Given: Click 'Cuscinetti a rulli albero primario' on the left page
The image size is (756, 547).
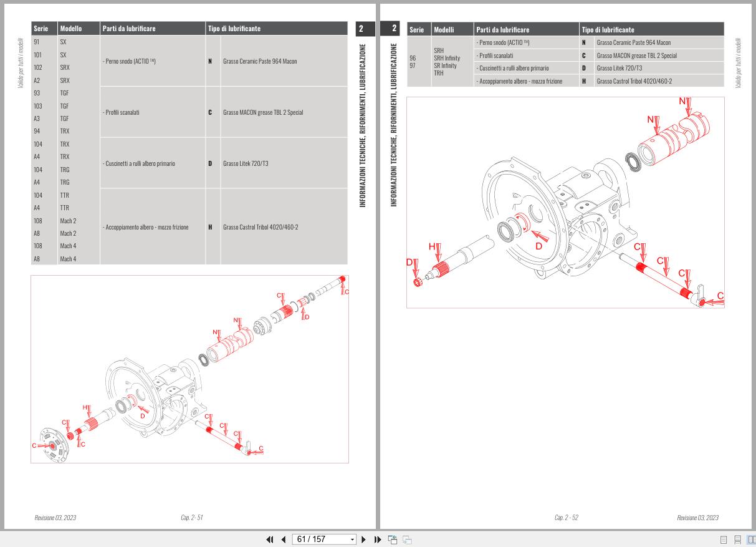Looking at the screenshot, I should (138, 164).
